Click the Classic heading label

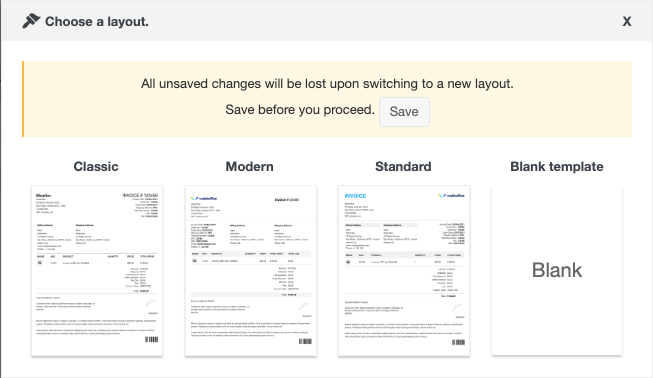click(96, 167)
